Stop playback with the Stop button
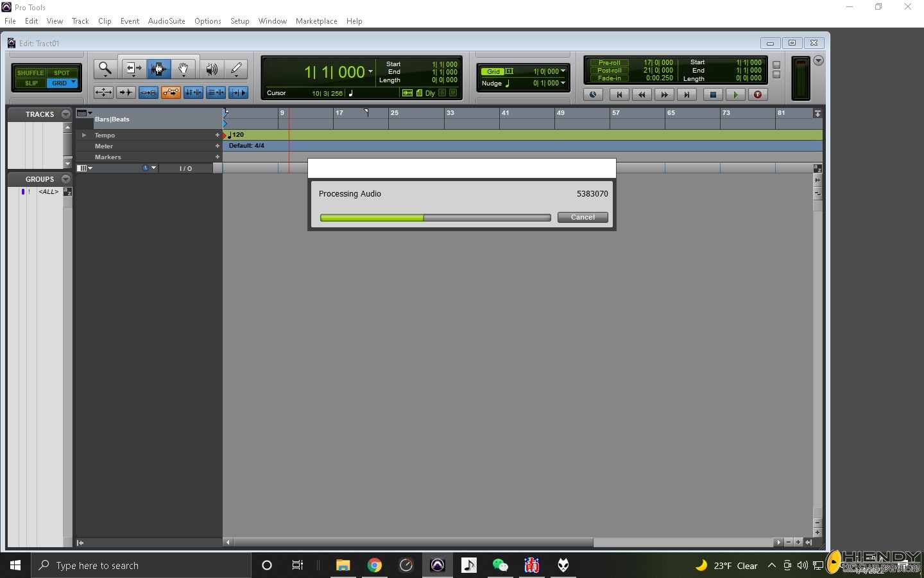The image size is (924, 578). coord(713,94)
